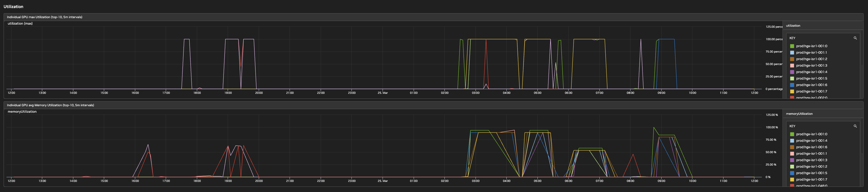Viewport: 868px width, 192px height.
Task: Click the light blue prod:hgx-isr1-001:4 swatch in memoryUtilization legend
Action: coord(792,140)
